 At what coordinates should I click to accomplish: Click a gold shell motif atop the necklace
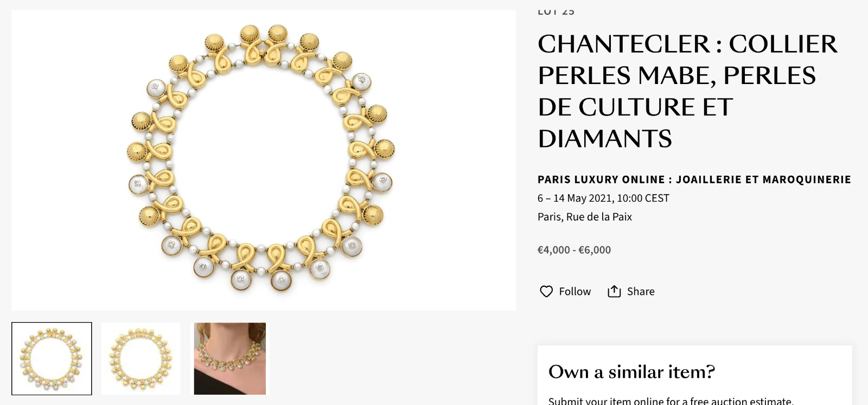(250, 35)
